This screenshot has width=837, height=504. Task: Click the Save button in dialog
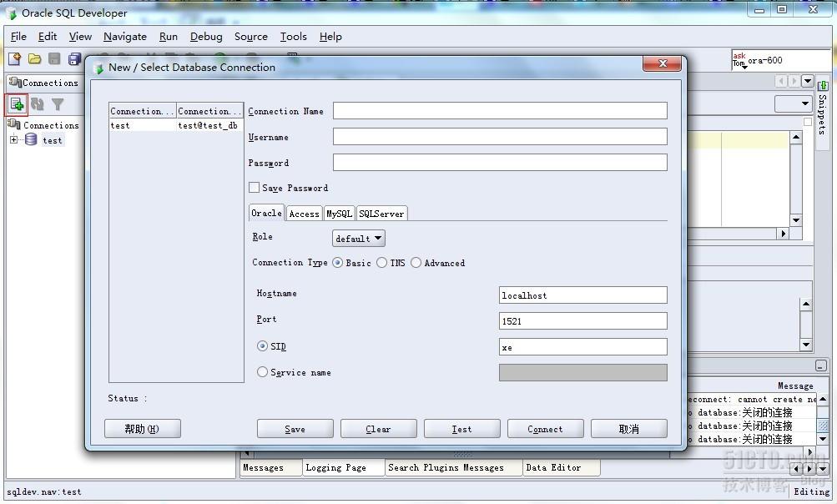click(295, 428)
